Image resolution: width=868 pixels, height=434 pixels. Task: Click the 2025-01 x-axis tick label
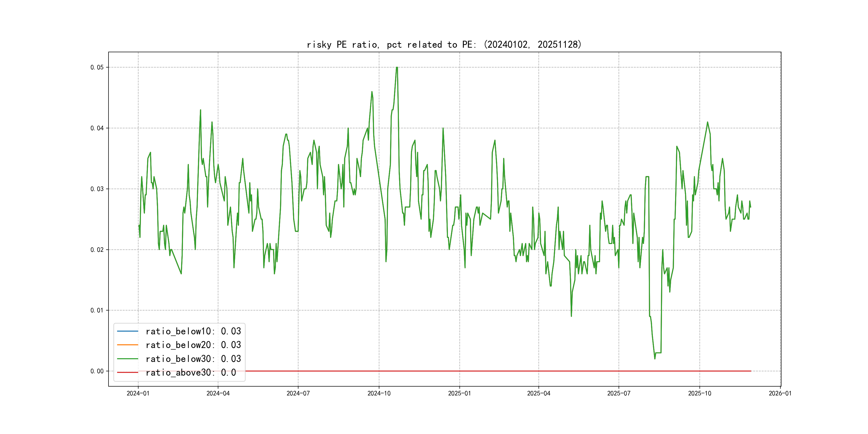(x=459, y=393)
